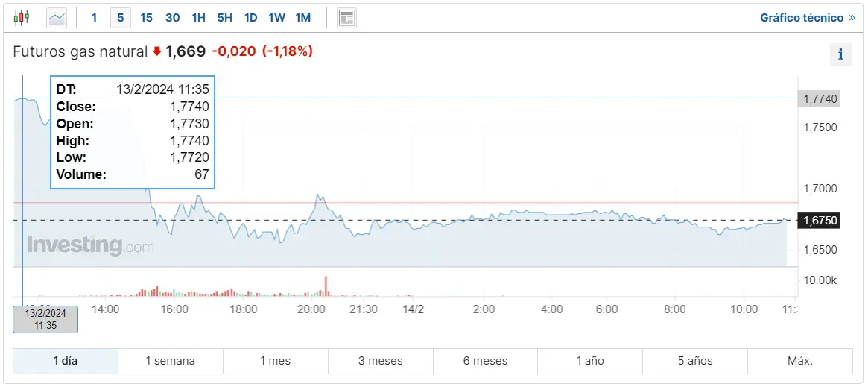Switch to 1H interval
The width and height of the screenshot is (868, 387).
coord(198,17)
